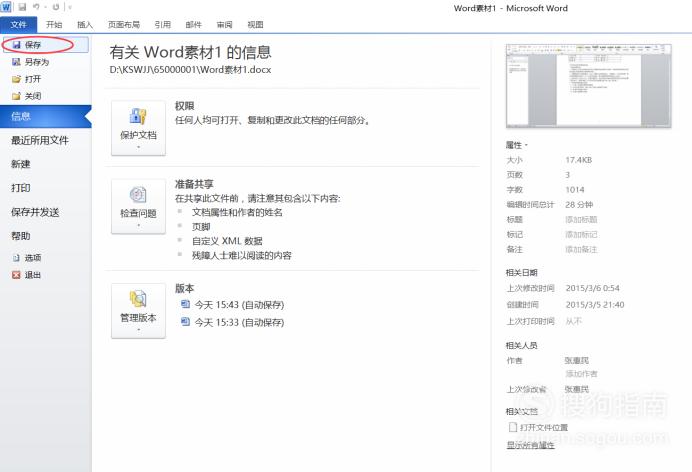The image size is (692, 472).
Task: Click the editing time value 28 分钟
Action: [579, 205]
